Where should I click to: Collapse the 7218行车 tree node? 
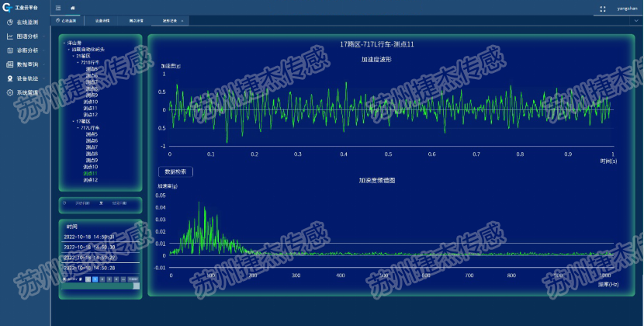pyautogui.click(x=78, y=62)
